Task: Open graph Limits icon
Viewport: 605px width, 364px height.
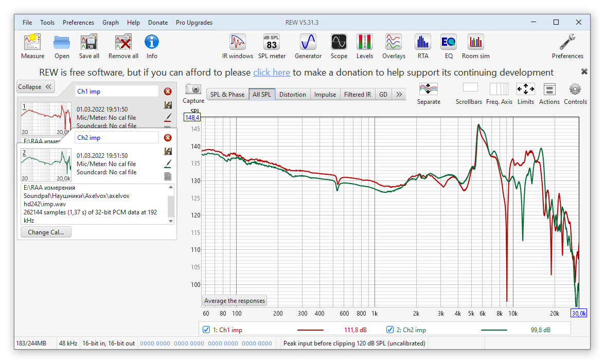Action: 526,89
